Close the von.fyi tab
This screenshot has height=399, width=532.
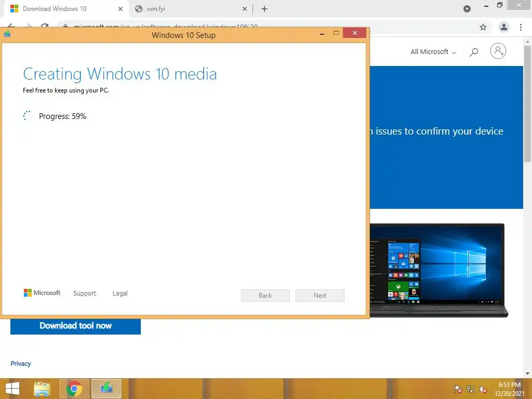(x=245, y=9)
